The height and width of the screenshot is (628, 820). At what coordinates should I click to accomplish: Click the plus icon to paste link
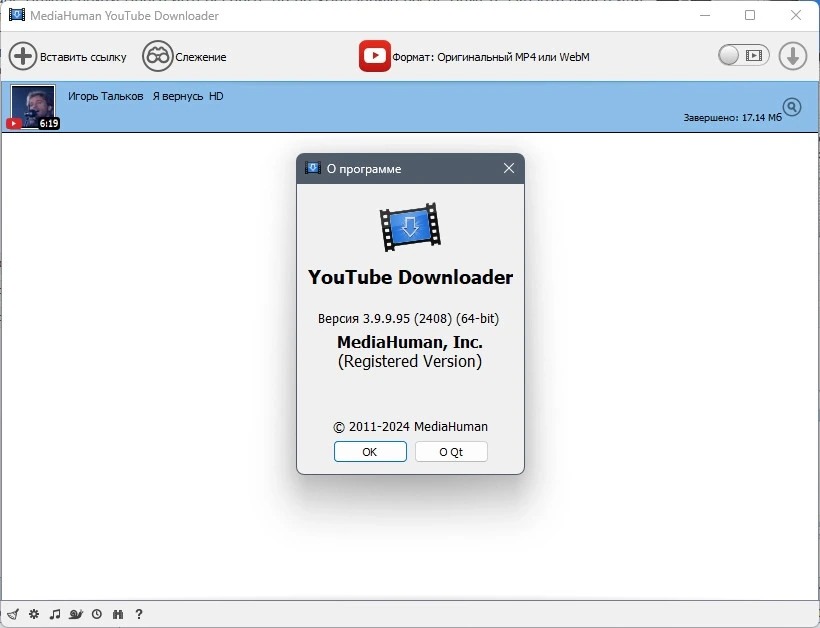click(22, 56)
